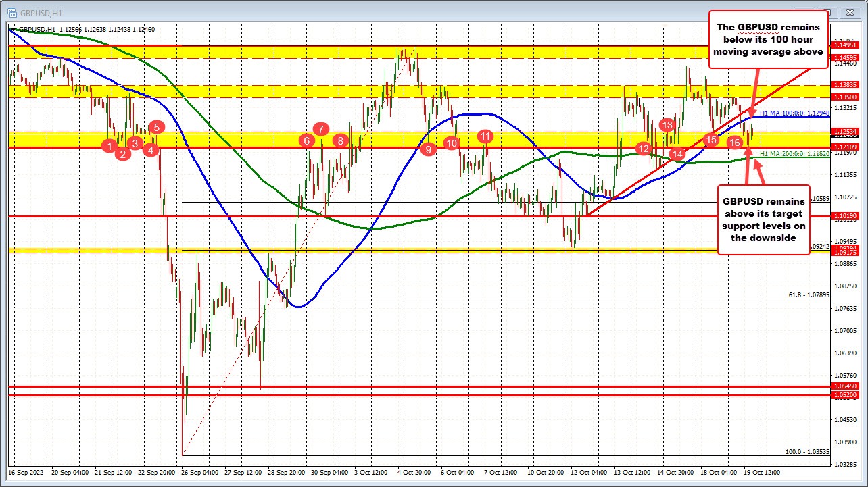
Task: Select the red circle marker 9
Action: click(x=428, y=150)
